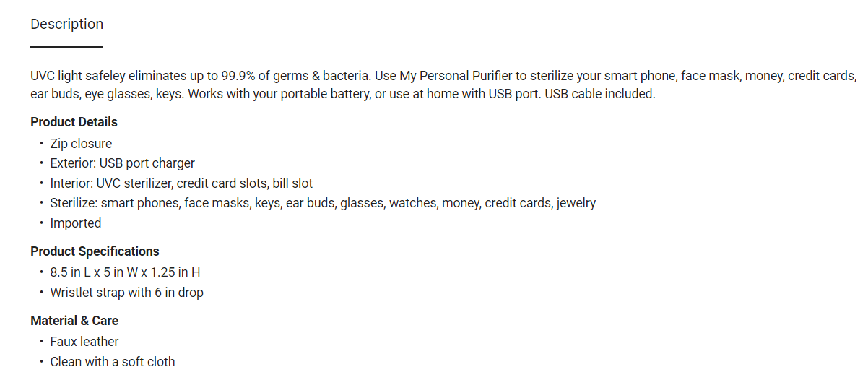
Task: Click the Zip closure bullet item
Action: click(x=81, y=143)
